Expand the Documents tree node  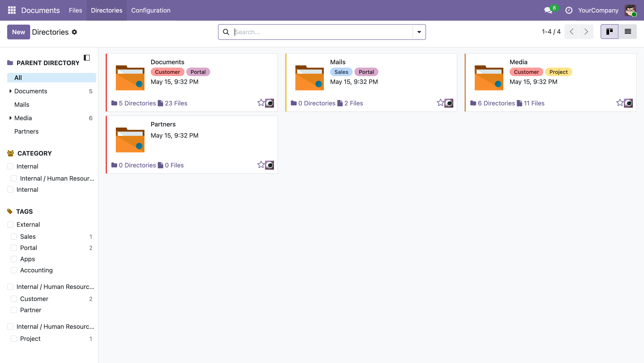coord(10,91)
